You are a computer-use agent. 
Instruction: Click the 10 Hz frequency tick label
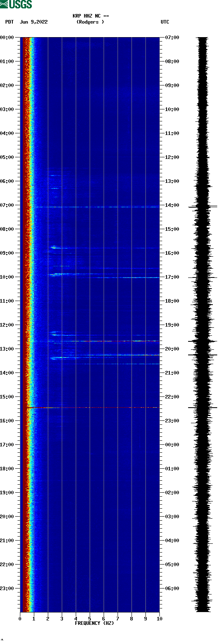coord(159,619)
